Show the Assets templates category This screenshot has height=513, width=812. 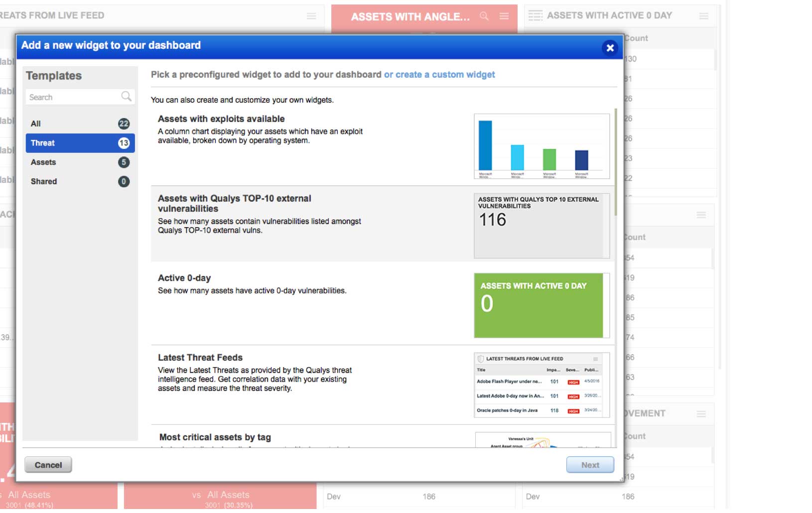(x=80, y=162)
